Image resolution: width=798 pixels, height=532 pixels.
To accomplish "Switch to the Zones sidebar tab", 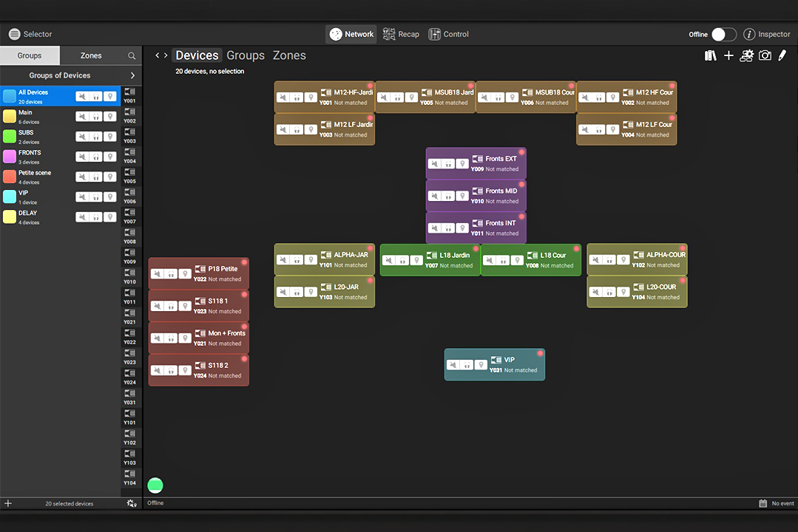I will pyautogui.click(x=90, y=55).
